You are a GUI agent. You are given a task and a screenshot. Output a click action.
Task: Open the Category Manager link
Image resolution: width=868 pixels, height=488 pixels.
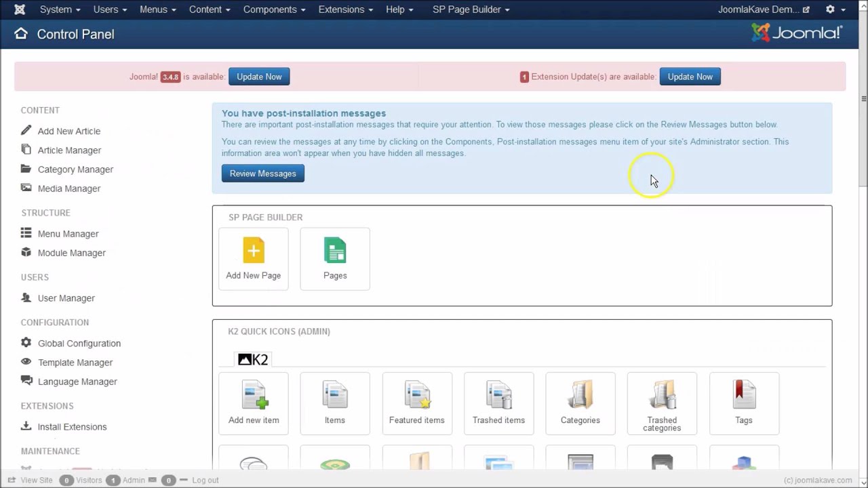tap(75, 169)
